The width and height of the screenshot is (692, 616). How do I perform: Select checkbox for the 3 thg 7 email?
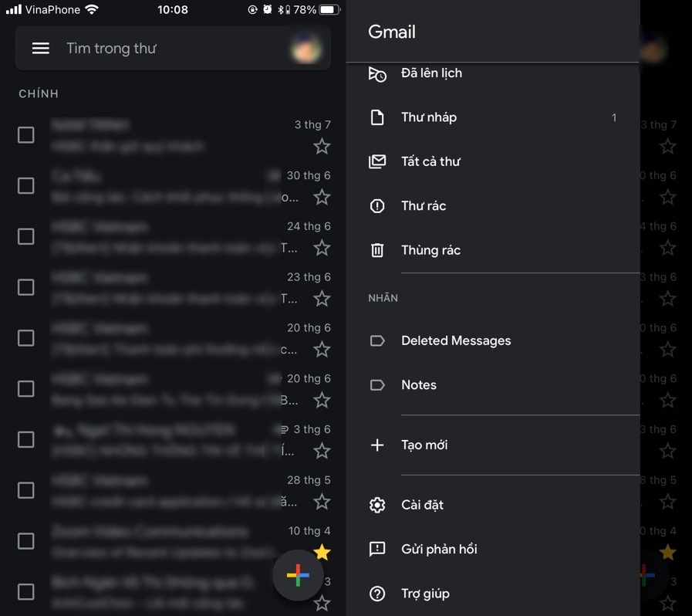(x=26, y=135)
